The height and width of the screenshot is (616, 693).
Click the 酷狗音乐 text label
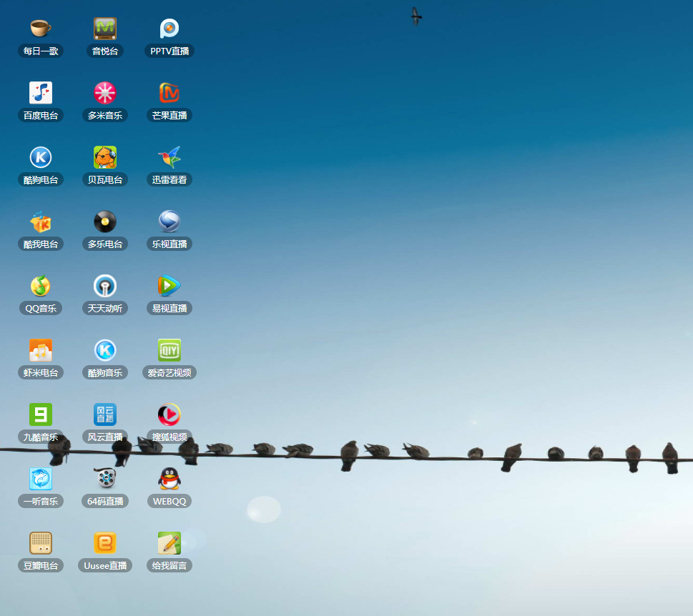click(105, 373)
